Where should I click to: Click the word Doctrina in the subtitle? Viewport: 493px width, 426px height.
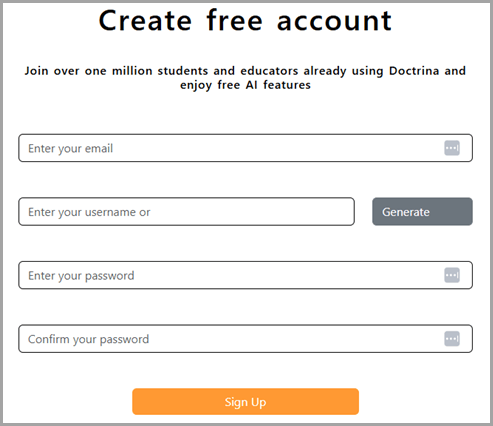pos(414,71)
